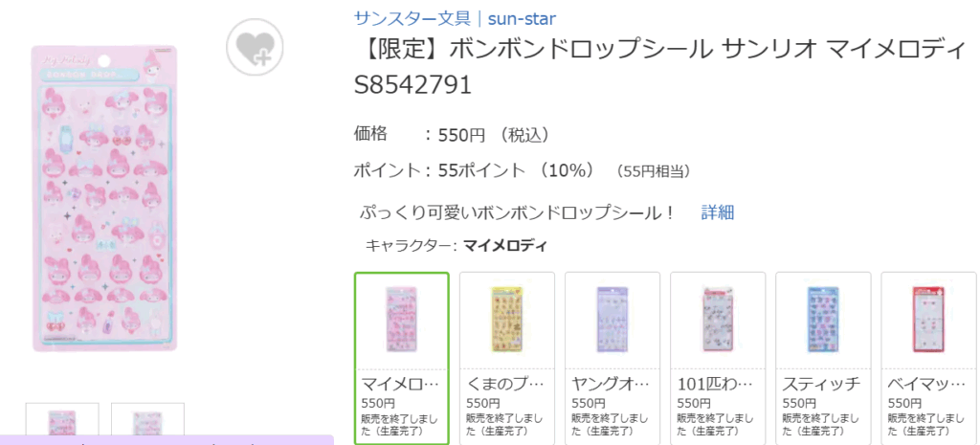Click the heart add-to-favorites icon
980x445 pixels.
point(253,46)
